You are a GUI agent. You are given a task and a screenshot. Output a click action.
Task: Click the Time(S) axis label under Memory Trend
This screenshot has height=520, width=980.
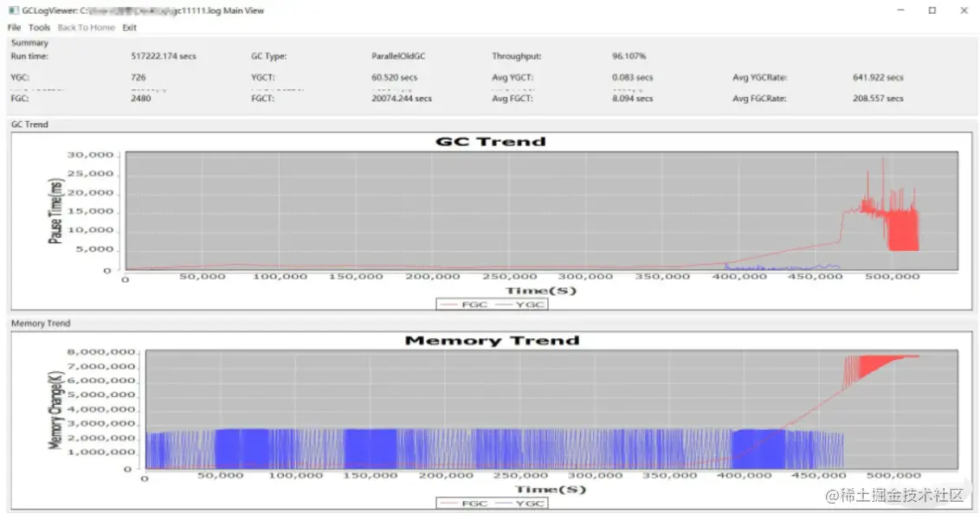coord(551,490)
